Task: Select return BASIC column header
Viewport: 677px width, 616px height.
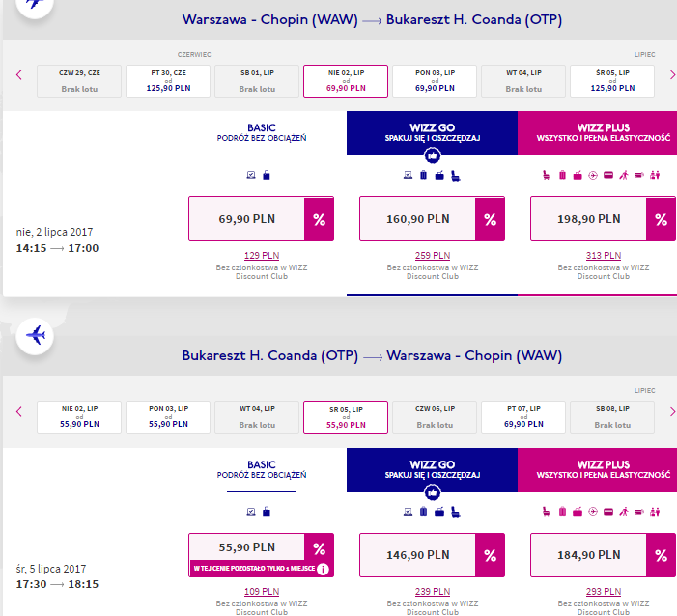Action: 261,469
